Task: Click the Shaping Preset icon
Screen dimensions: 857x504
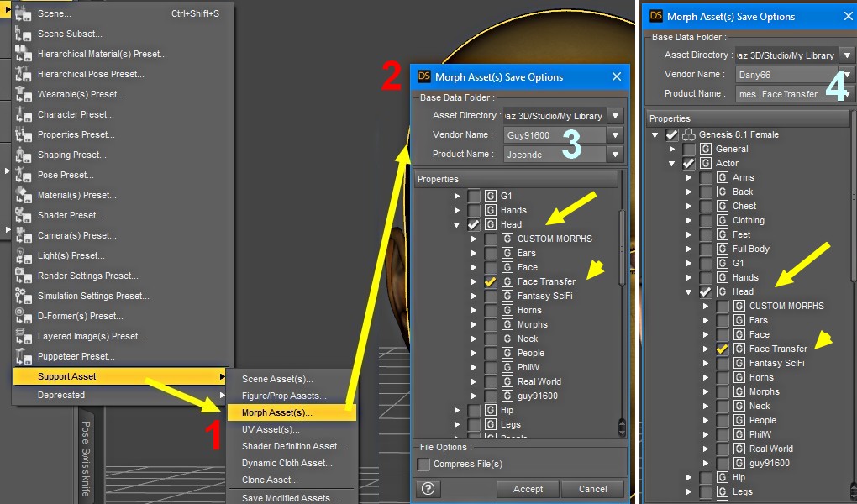Action: pyautogui.click(x=23, y=155)
